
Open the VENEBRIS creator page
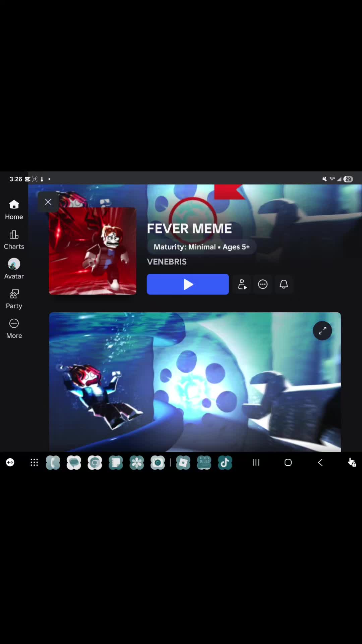pyautogui.click(x=167, y=262)
